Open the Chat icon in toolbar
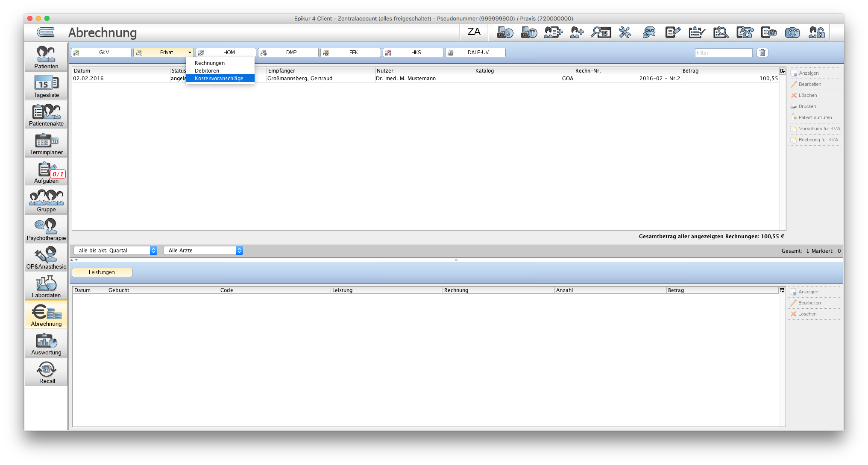The image size is (868, 465). 649,32
